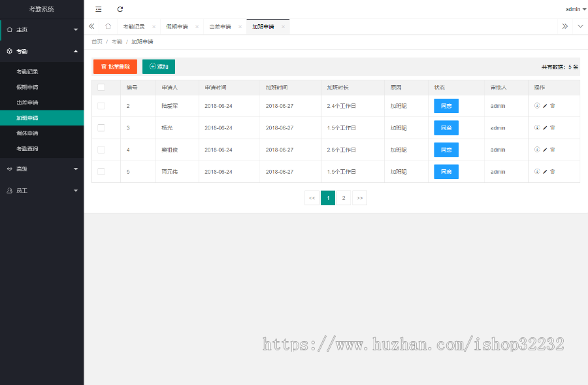Open the home tab with the house icon

click(108, 26)
